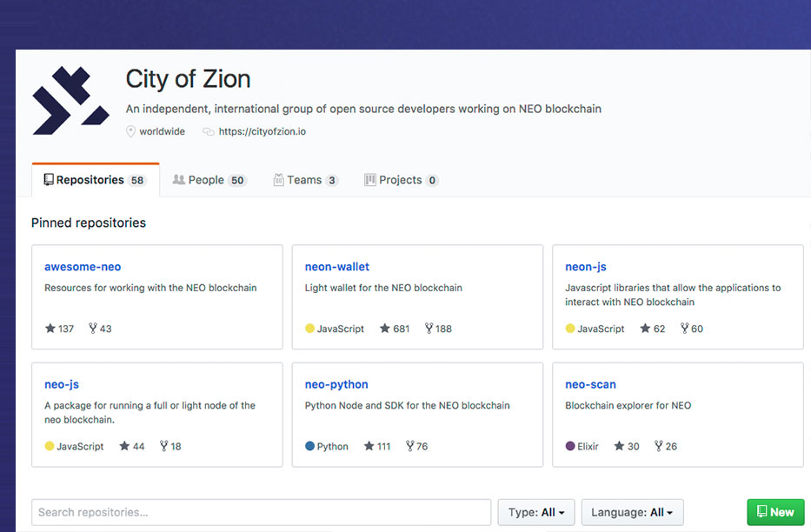811x532 pixels.
Task: Click the City of Zion organization title
Action: coord(189,79)
